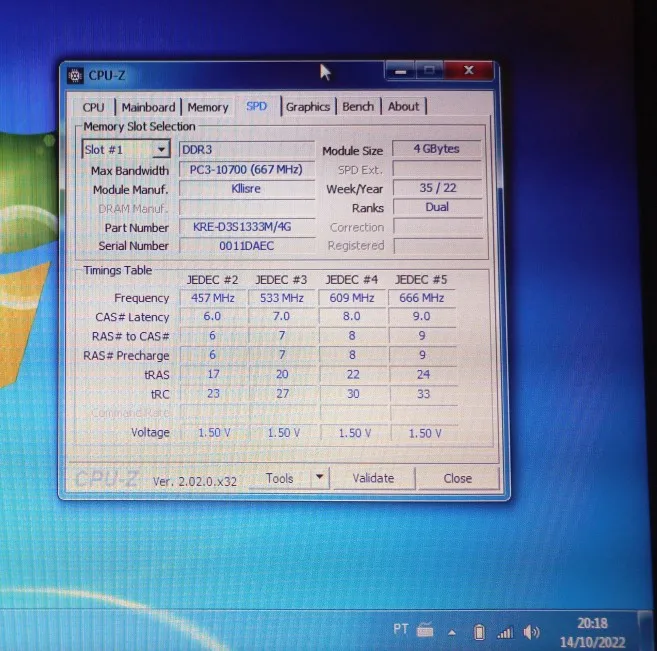
Task: Click the 35 / 22 week/year value
Action: 437,188
